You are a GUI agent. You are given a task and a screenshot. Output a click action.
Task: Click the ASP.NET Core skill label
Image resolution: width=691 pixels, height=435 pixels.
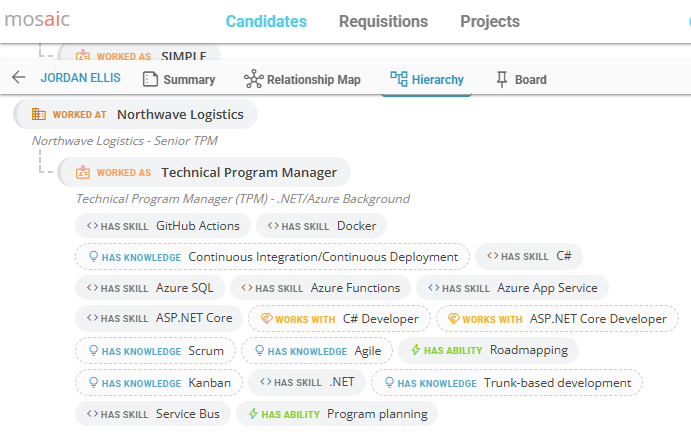[194, 318]
